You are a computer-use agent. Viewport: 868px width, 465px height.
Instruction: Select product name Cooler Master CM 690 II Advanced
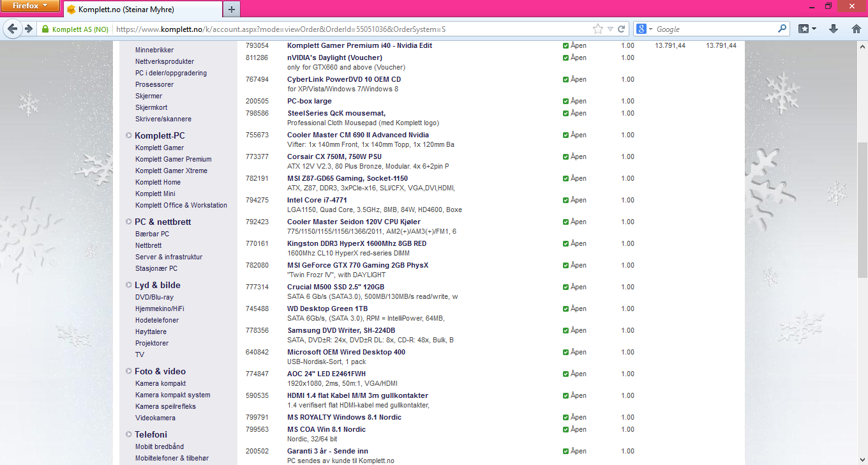click(358, 135)
